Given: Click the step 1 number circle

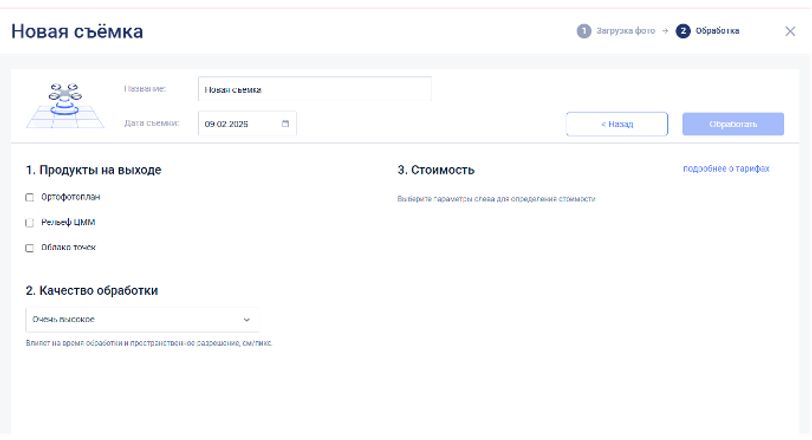Looking at the screenshot, I should point(584,32).
